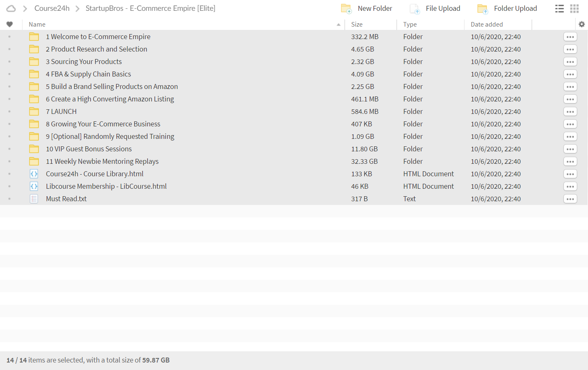This screenshot has width=588, height=370.
Task: Click the 7 LAUNCH folder icon
Action: [34, 111]
